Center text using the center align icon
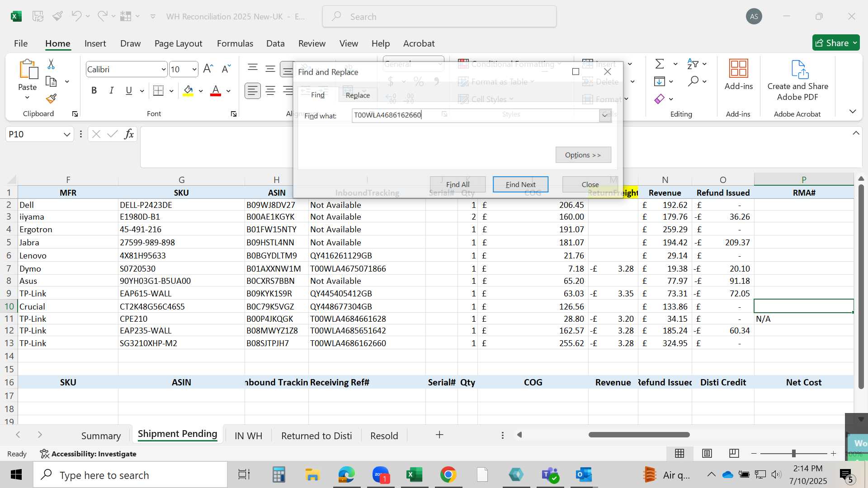 point(270,91)
